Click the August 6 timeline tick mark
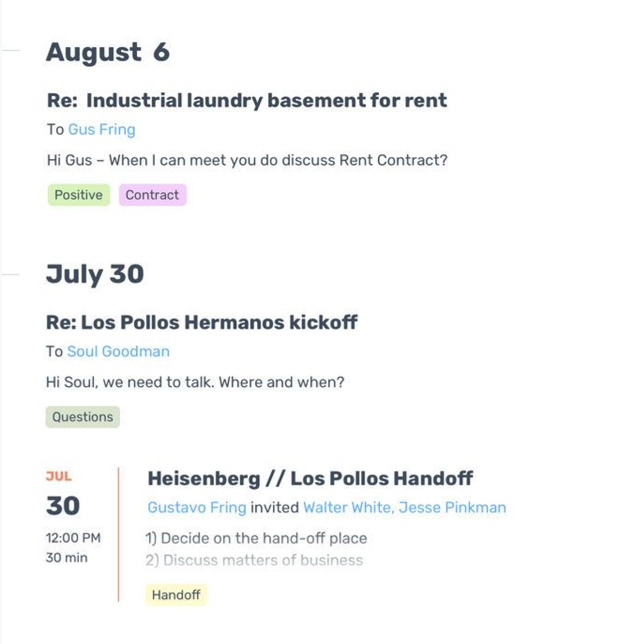644x644 pixels. 10,50
